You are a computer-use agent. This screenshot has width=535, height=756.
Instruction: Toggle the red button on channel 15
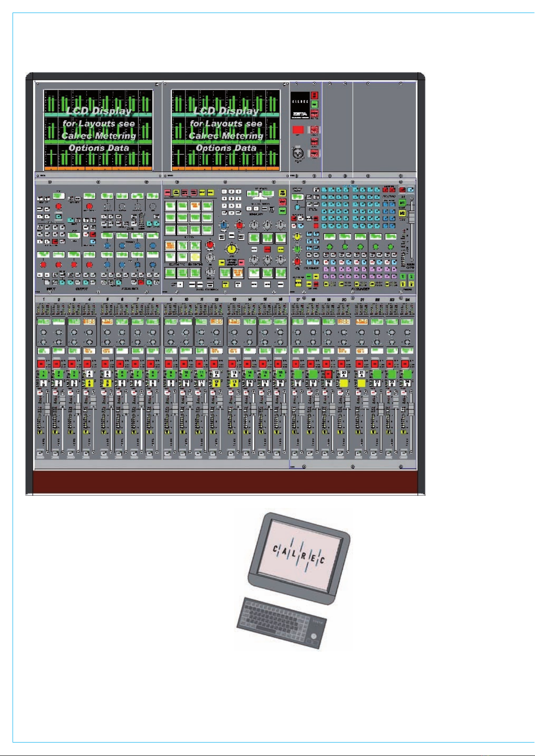point(263,363)
